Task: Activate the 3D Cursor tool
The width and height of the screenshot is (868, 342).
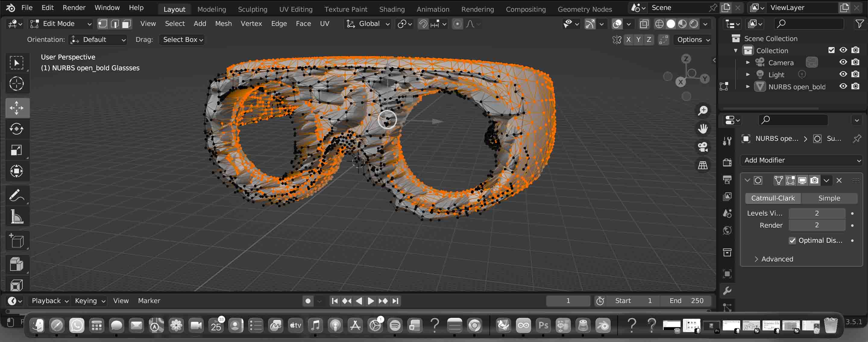Action: (17, 84)
